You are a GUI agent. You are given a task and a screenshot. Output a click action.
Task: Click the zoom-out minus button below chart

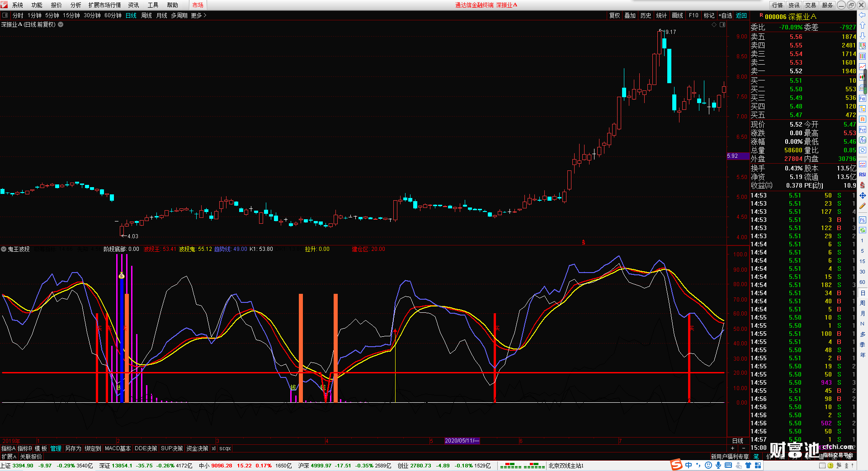[744, 448]
